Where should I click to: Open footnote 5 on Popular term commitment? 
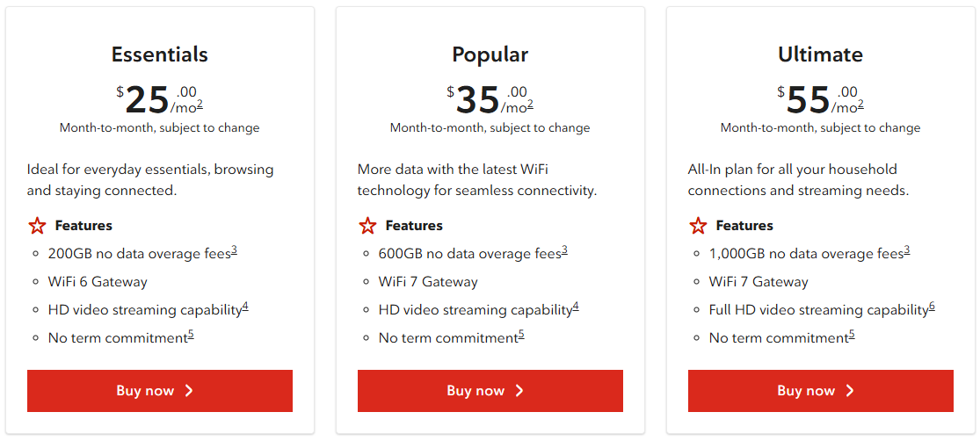(x=521, y=335)
